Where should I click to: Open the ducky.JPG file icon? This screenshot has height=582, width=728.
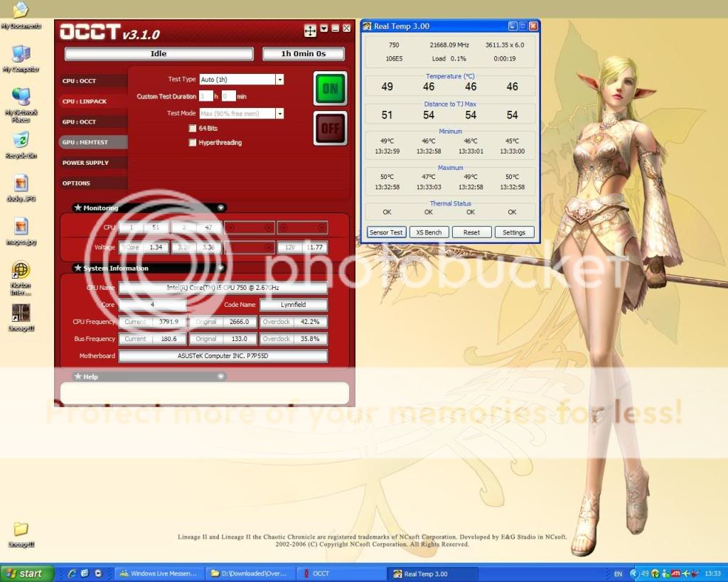[21, 183]
